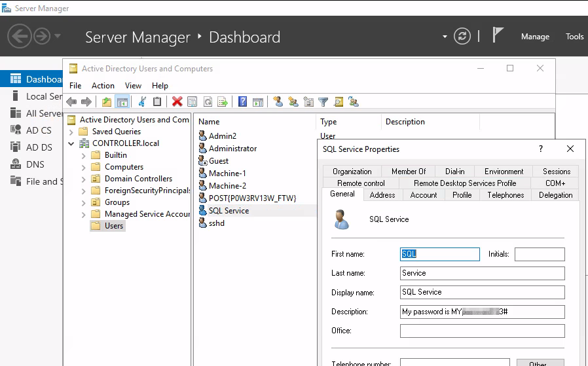
Task: Open the Help menu in ADUC
Action: (x=160, y=86)
